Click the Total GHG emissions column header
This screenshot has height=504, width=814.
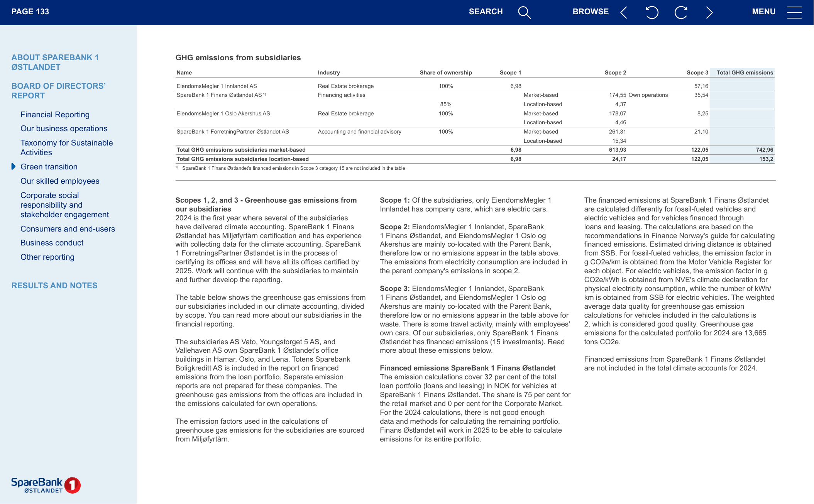coord(745,73)
